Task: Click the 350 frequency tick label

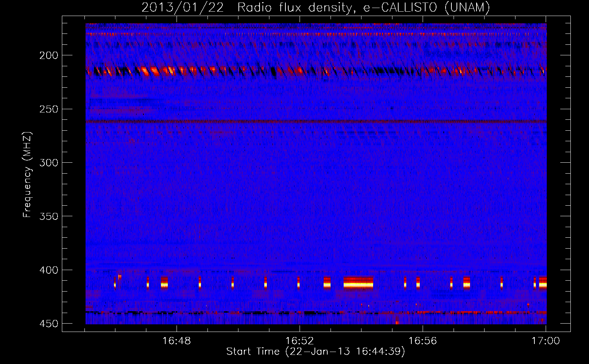Action: tap(49, 216)
